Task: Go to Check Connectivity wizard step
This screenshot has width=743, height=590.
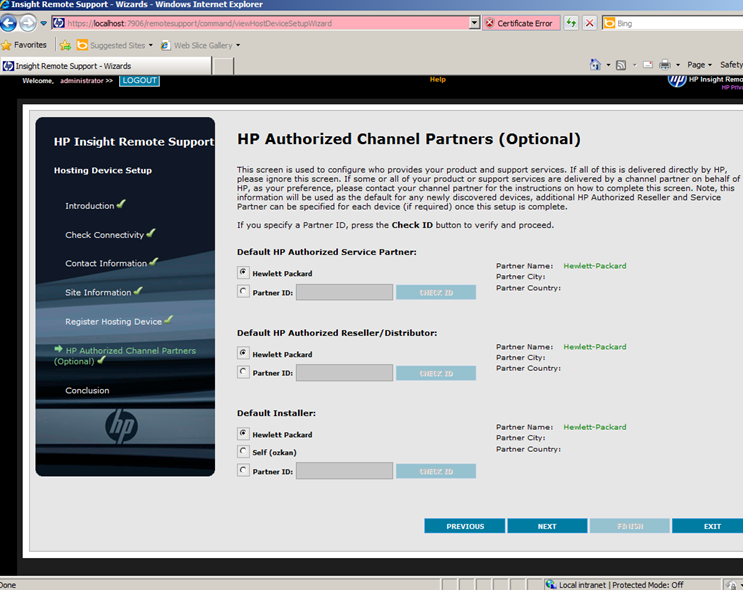Action: [104, 235]
